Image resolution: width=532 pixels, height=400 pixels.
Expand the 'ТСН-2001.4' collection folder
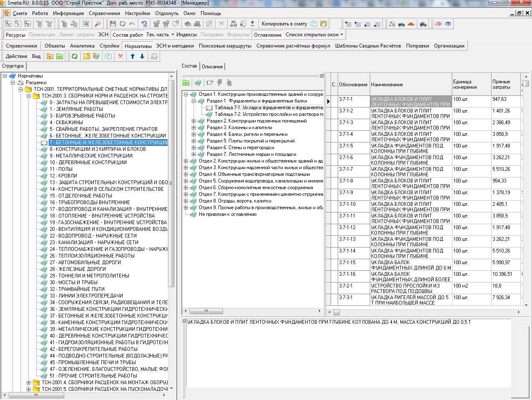tap(28, 382)
